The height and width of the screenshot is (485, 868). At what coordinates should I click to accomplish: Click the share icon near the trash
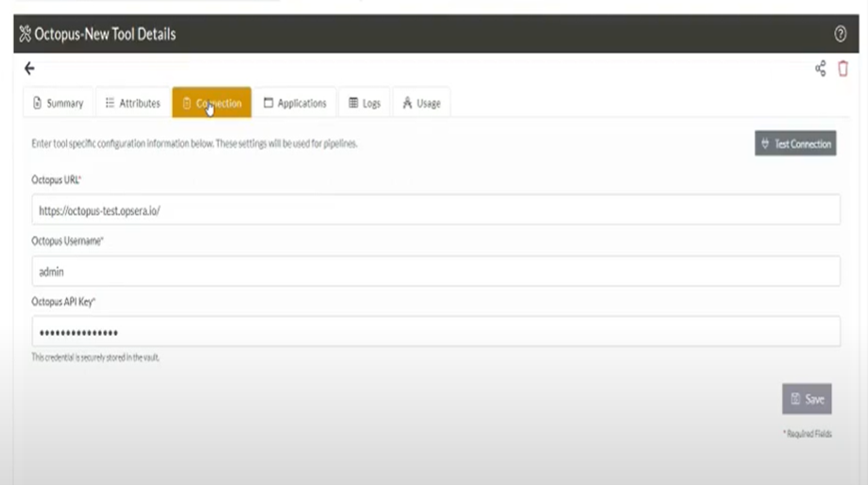(x=821, y=69)
